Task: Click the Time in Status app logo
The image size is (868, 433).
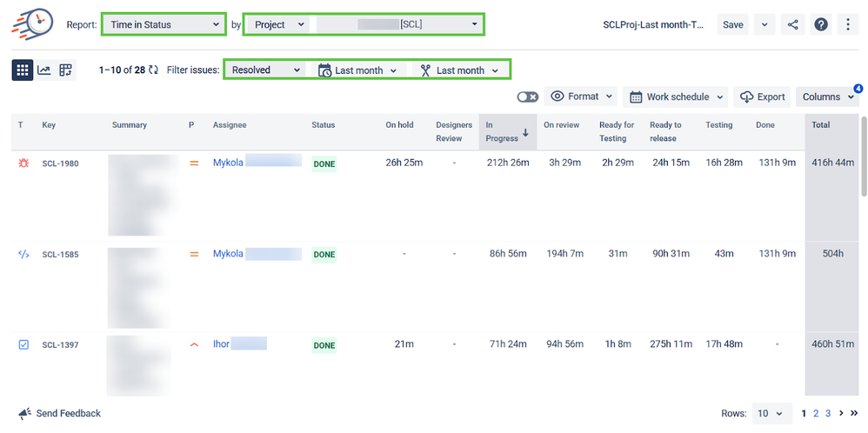Action: point(32,23)
